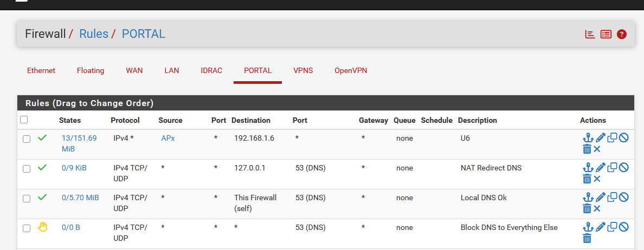
Task: Delete the U6 rule using trash icon
Action: click(x=587, y=149)
